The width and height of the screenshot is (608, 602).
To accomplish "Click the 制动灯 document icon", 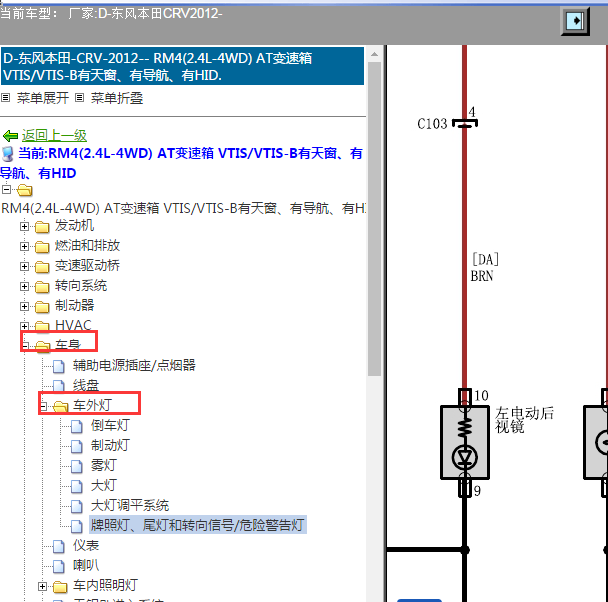I will click(x=77, y=447).
